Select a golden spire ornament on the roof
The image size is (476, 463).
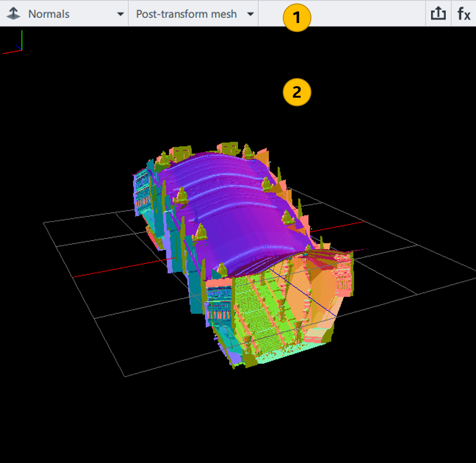pos(181,195)
